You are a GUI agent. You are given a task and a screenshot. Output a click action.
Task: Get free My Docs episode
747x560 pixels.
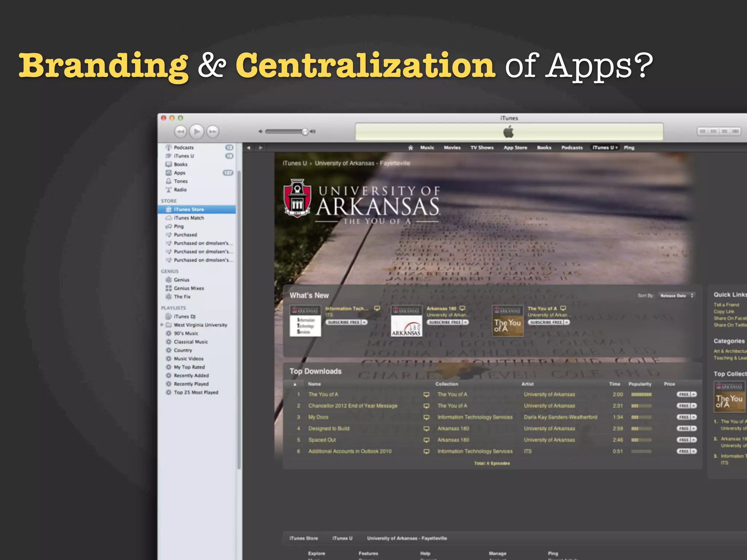tap(686, 417)
